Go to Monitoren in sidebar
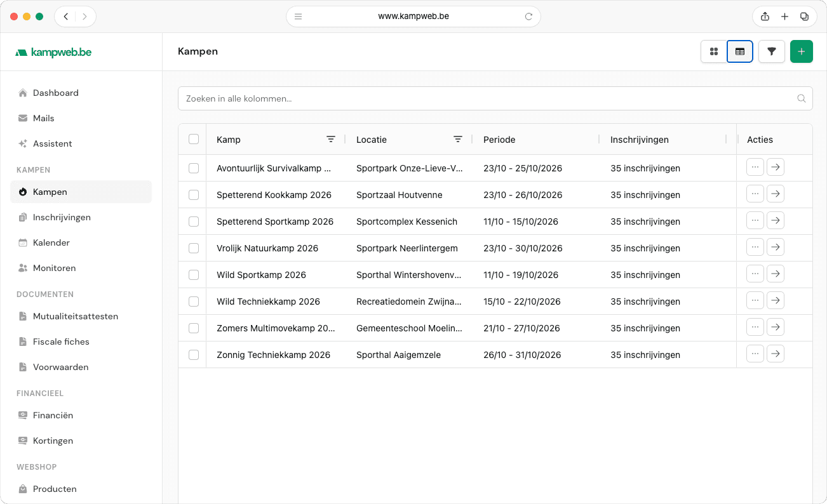The height and width of the screenshot is (504, 827). coord(81,268)
